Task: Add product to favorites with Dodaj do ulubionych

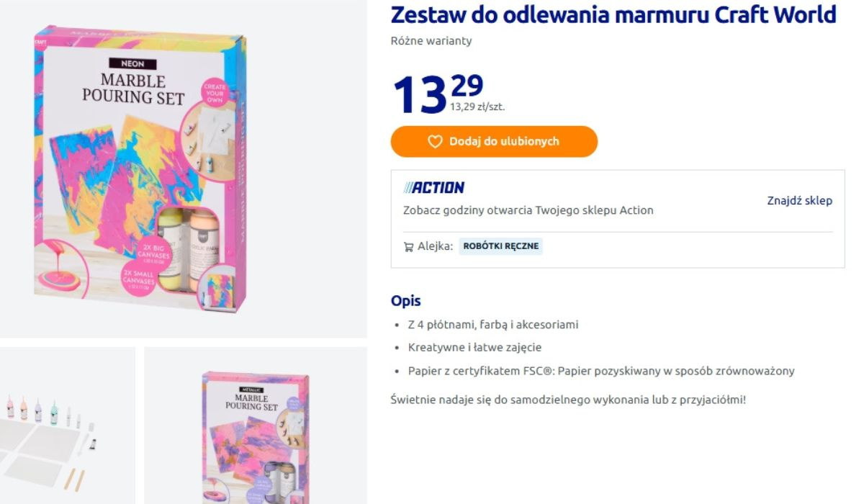Action: coord(494,142)
